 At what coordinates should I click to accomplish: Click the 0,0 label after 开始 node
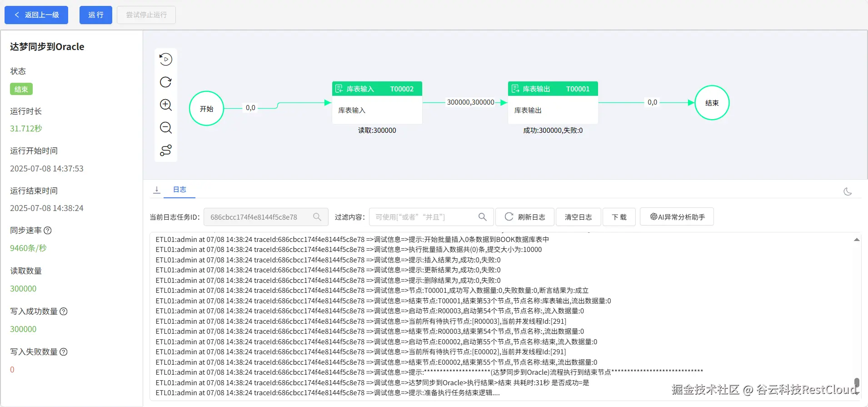point(250,108)
